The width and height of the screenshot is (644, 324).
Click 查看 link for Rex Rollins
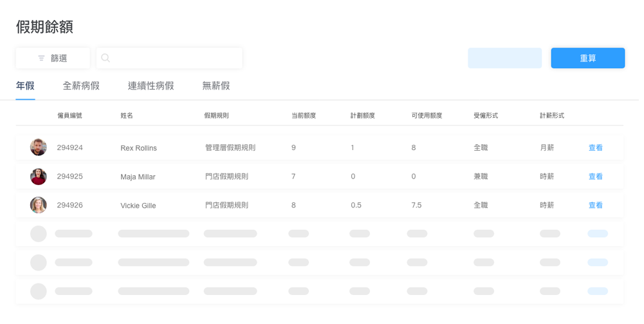(595, 148)
